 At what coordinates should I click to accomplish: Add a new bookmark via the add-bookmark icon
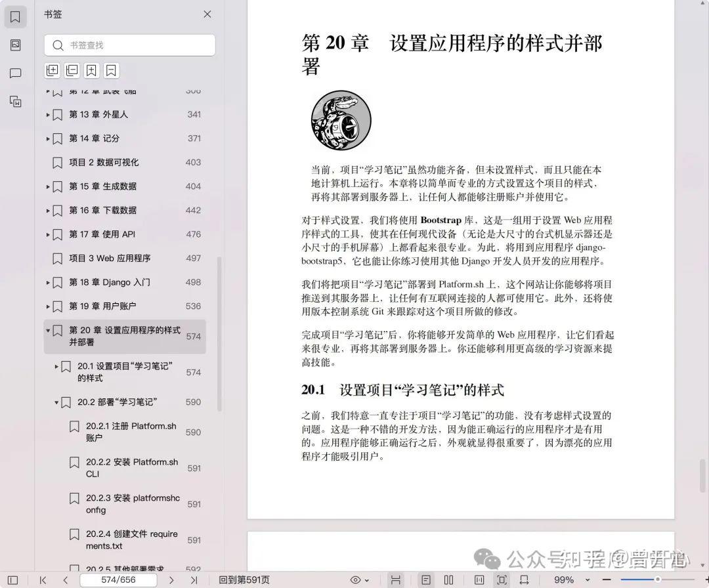[x=91, y=70]
